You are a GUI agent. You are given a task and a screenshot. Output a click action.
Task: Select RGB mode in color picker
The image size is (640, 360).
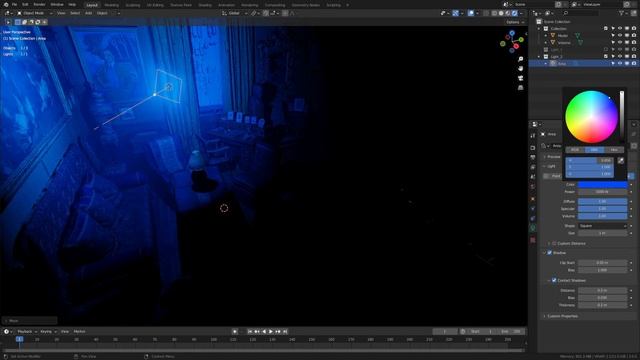click(575, 150)
